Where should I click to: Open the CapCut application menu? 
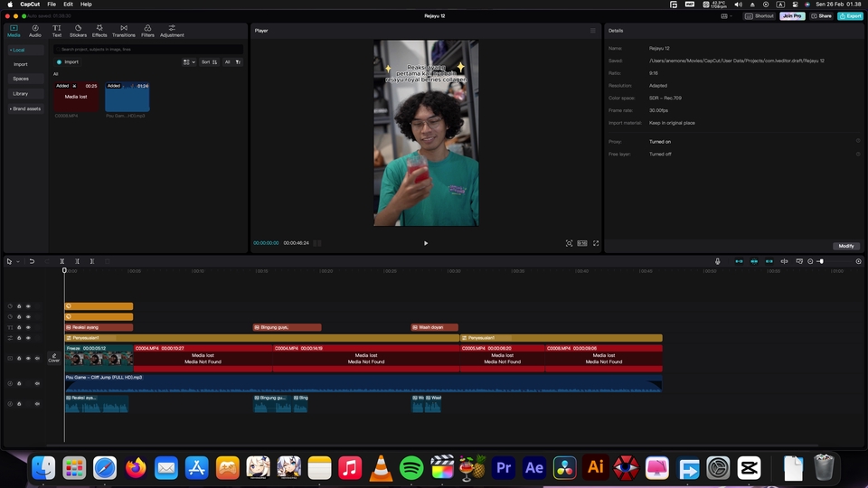(30, 4)
